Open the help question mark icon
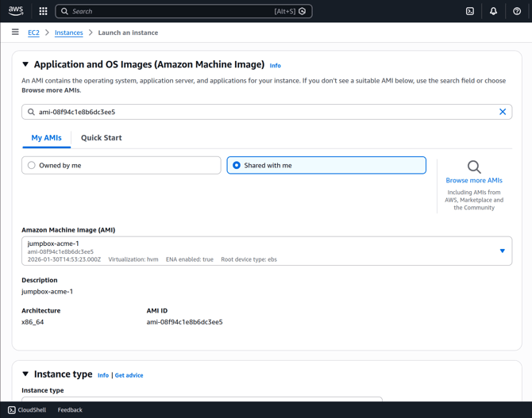The width and height of the screenshot is (532, 418). [517, 11]
